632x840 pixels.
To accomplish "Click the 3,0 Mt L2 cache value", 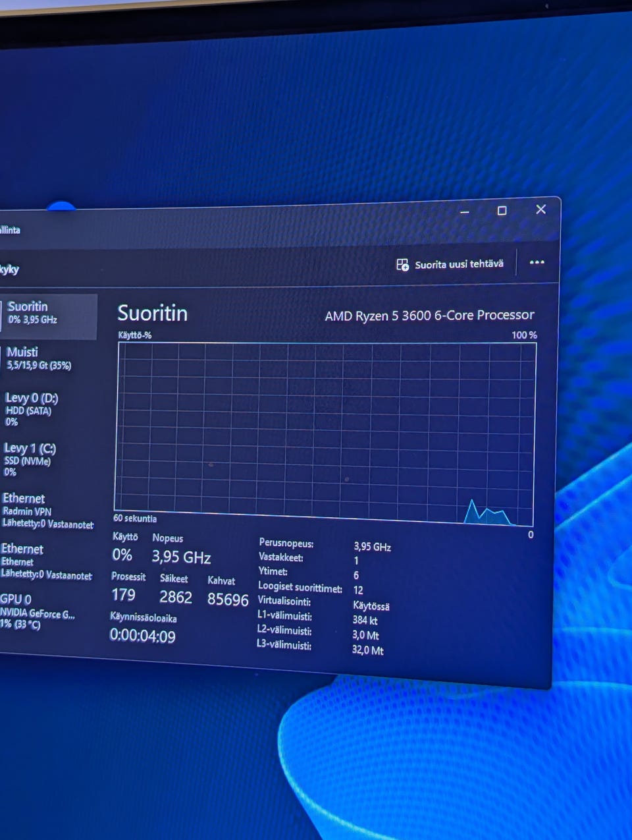I will coord(365,635).
